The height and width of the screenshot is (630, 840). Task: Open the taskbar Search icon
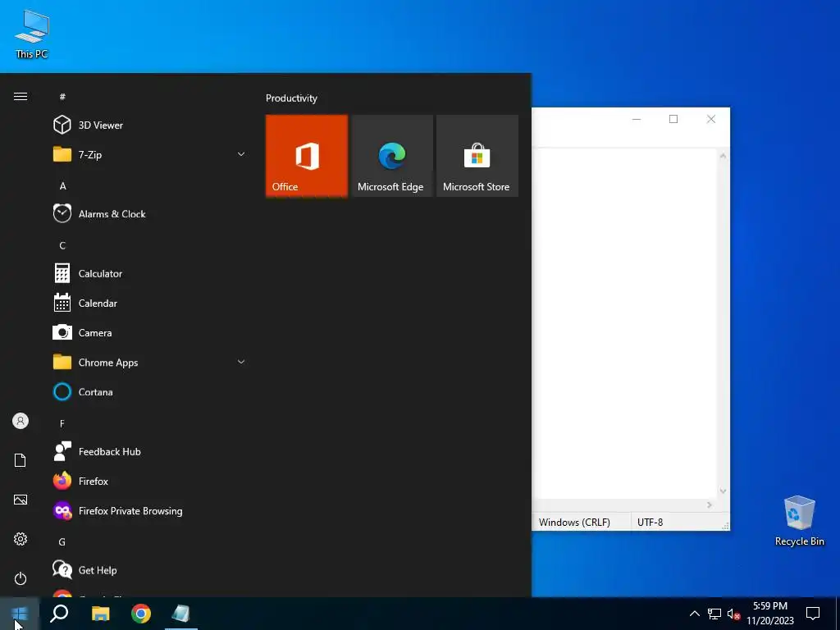(59, 614)
